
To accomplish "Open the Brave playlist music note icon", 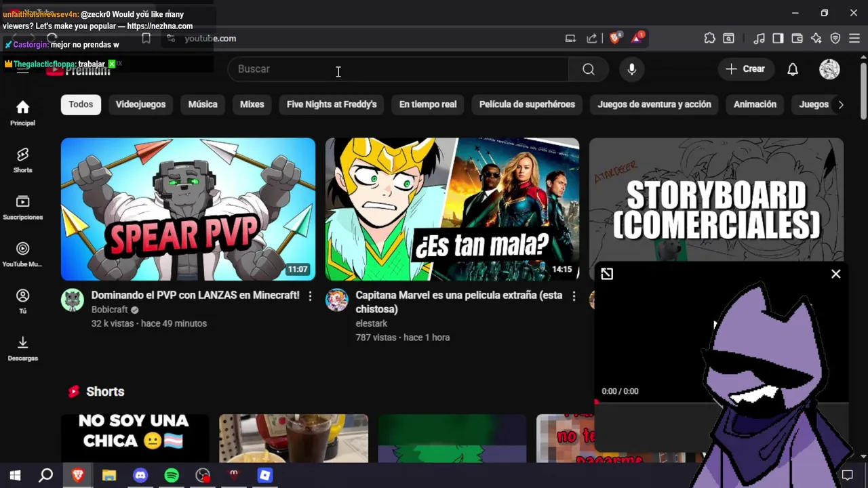I will pyautogui.click(x=759, y=39).
